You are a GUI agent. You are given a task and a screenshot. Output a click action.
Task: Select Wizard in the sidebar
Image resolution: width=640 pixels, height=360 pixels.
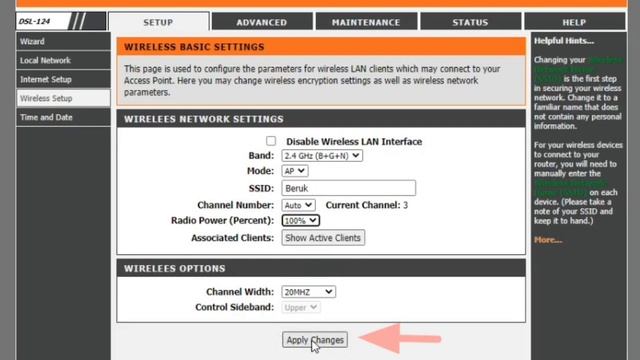[63, 41]
